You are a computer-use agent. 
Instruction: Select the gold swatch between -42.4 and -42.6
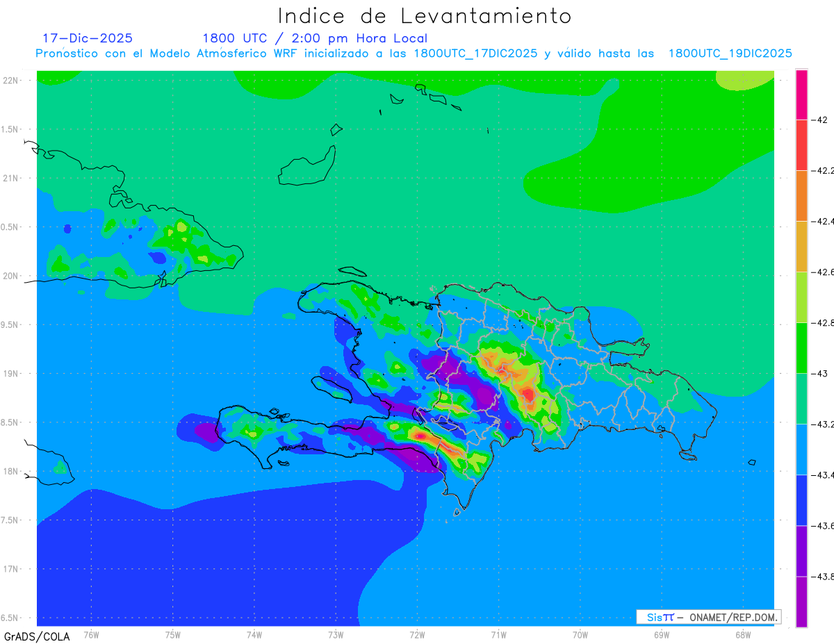tap(801, 246)
